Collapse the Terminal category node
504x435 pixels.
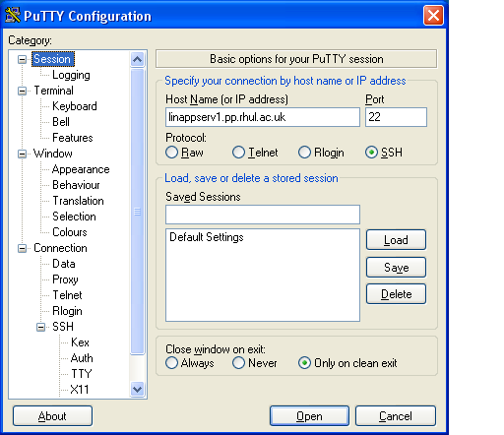[x=22, y=91]
